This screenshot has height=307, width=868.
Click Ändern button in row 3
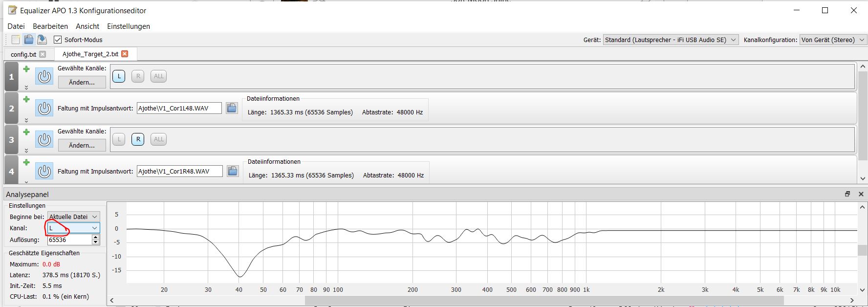[x=82, y=145]
